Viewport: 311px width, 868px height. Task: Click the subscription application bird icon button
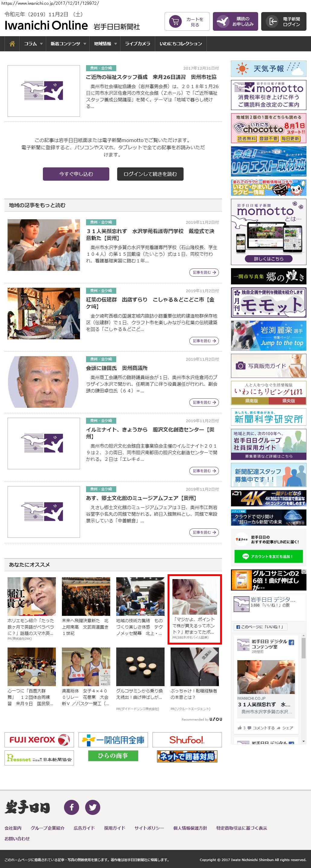(223, 22)
